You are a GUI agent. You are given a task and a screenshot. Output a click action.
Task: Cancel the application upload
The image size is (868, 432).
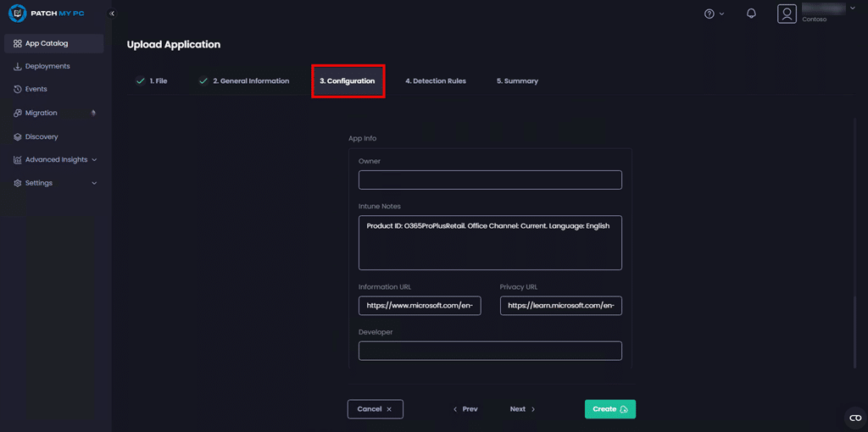click(x=375, y=409)
